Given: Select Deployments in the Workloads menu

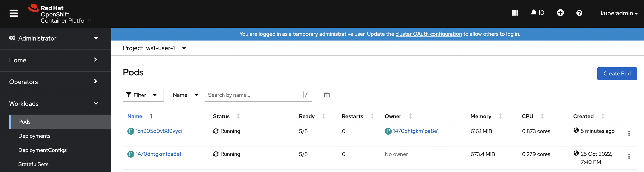Looking at the screenshot, I should tap(35, 136).
